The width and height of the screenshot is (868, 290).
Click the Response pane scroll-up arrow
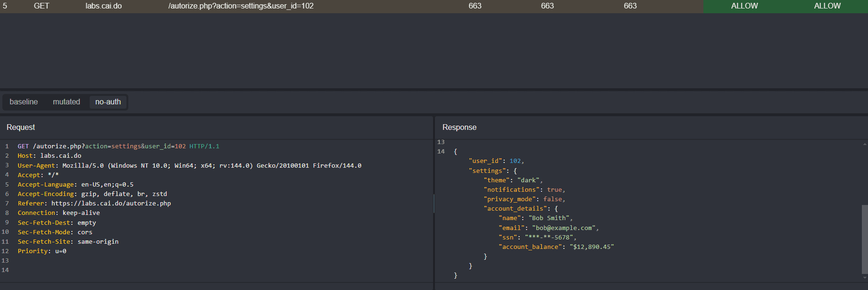(864, 144)
